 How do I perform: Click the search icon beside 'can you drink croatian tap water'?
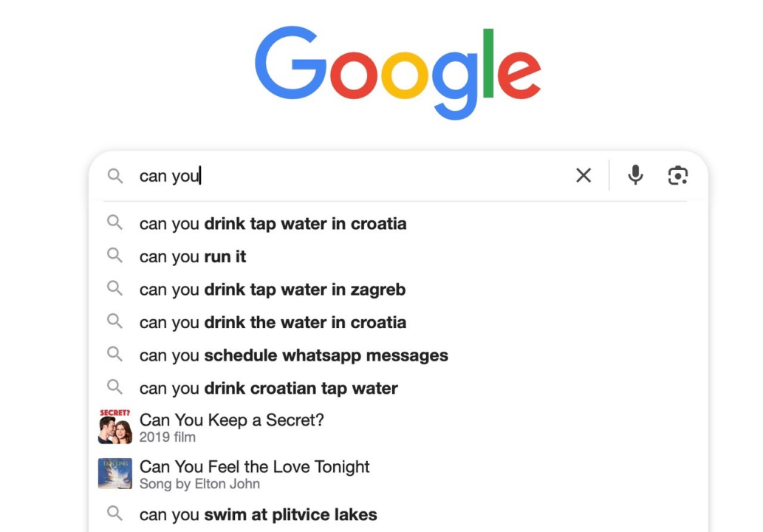[115, 388]
